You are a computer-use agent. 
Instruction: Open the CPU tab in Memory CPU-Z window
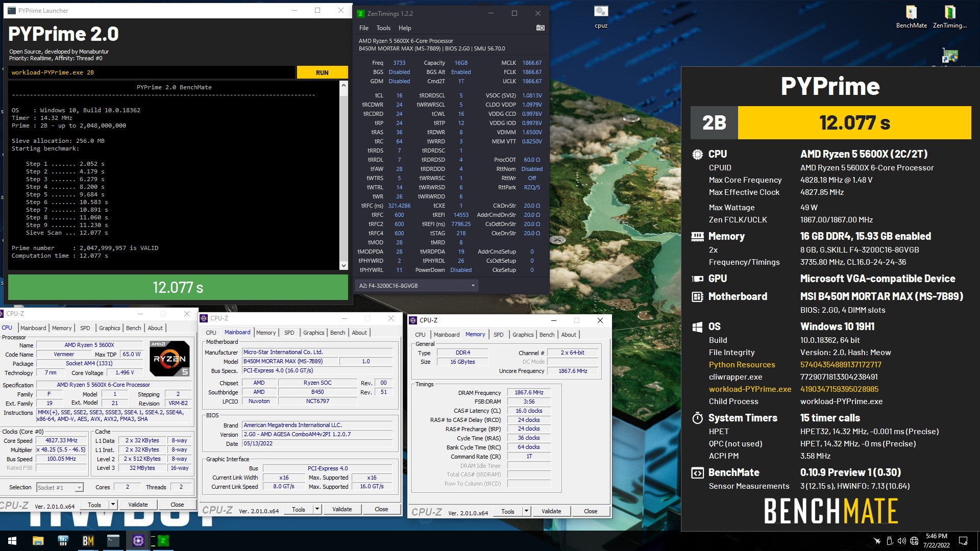pyautogui.click(x=420, y=335)
